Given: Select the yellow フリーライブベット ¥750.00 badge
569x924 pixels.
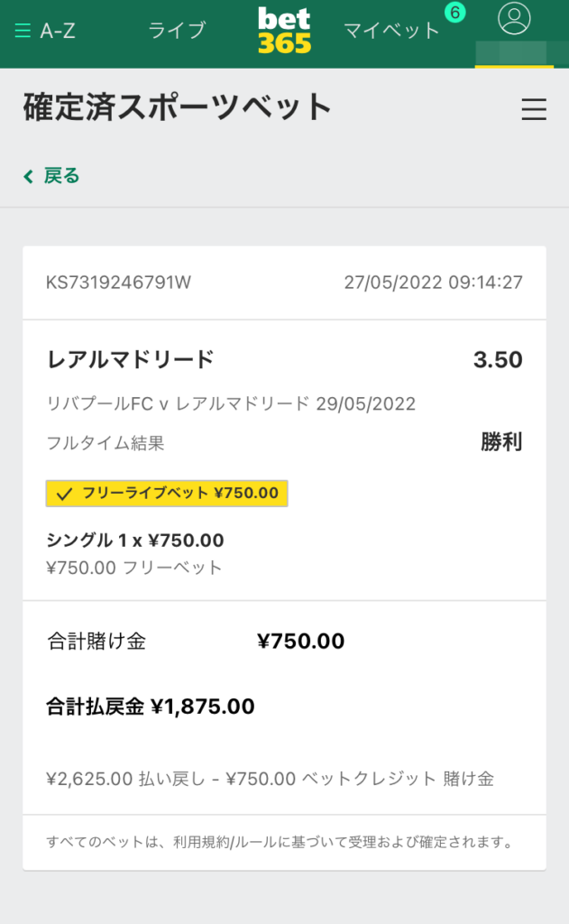Looking at the screenshot, I should [167, 494].
